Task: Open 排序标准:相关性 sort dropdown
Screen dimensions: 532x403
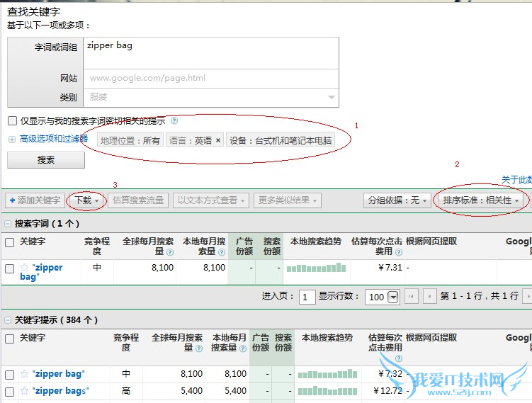Action: 481,200
